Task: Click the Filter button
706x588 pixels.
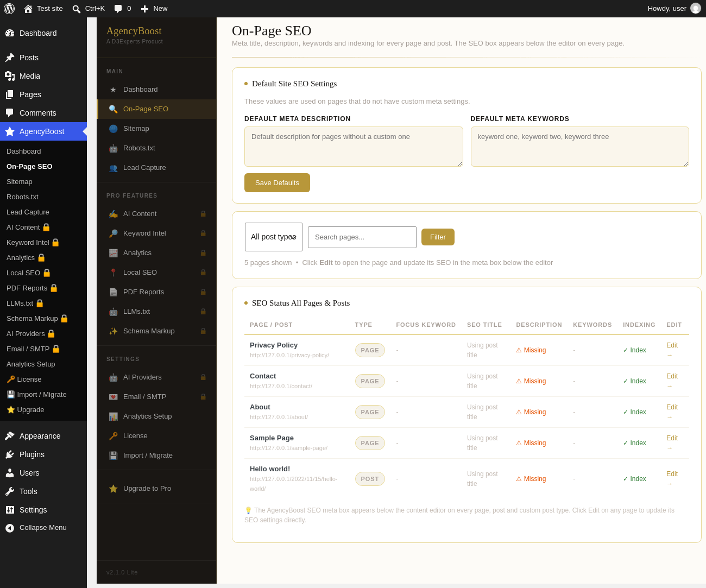Action: click(438, 237)
